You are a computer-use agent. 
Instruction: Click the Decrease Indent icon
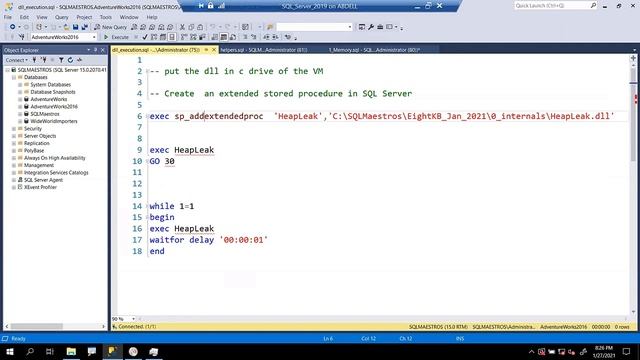pyautogui.click(x=266, y=37)
